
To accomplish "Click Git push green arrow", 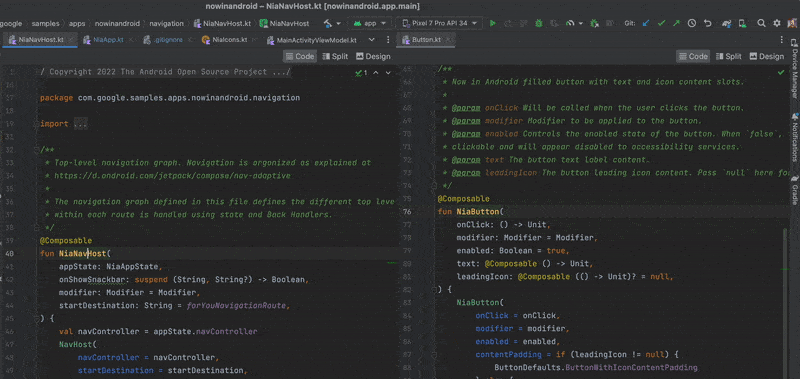I will point(677,23).
